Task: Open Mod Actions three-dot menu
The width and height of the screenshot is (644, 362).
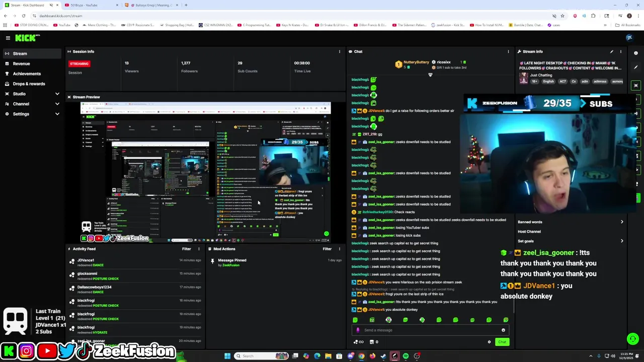Action: pyautogui.click(x=339, y=249)
